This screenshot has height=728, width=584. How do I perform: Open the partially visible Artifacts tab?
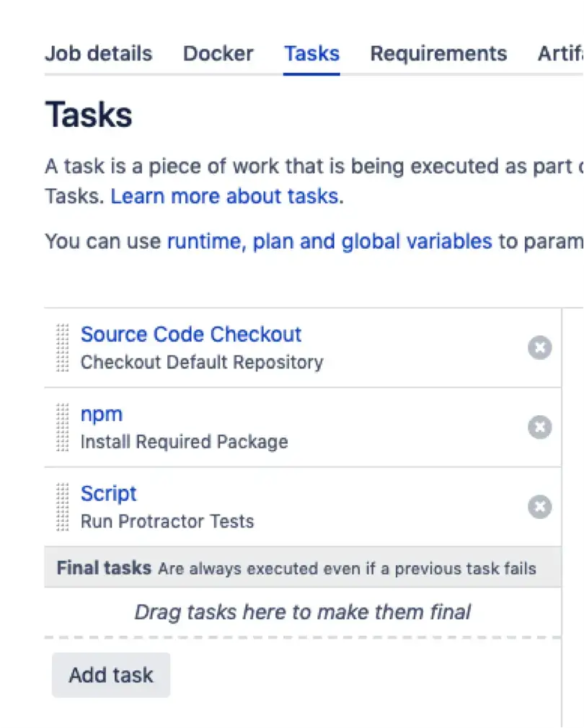(560, 54)
